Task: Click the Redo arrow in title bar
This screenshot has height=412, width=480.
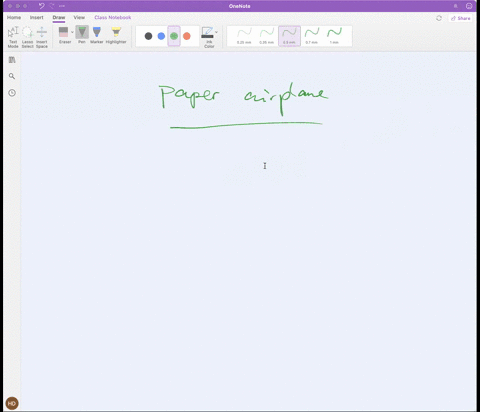Action: pos(52,6)
